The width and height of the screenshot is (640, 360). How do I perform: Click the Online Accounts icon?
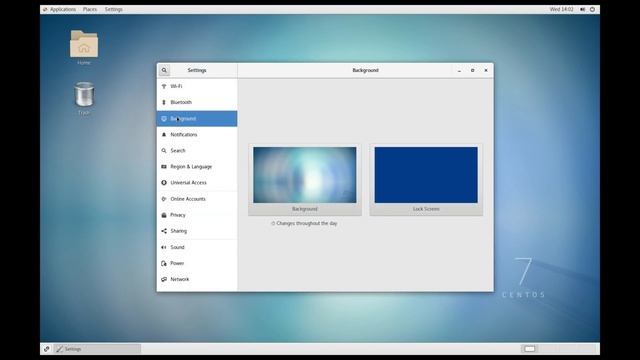tap(164, 199)
